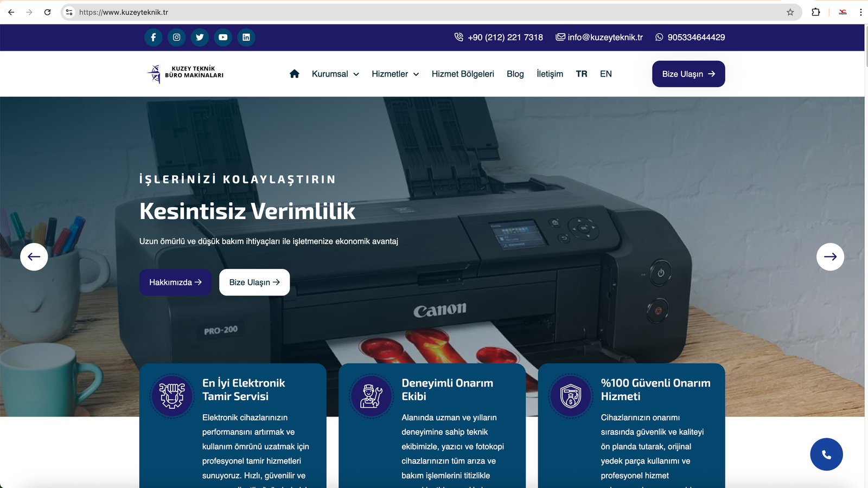The height and width of the screenshot is (488, 868).
Task: Open the Blog menu item
Action: pos(515,74)
